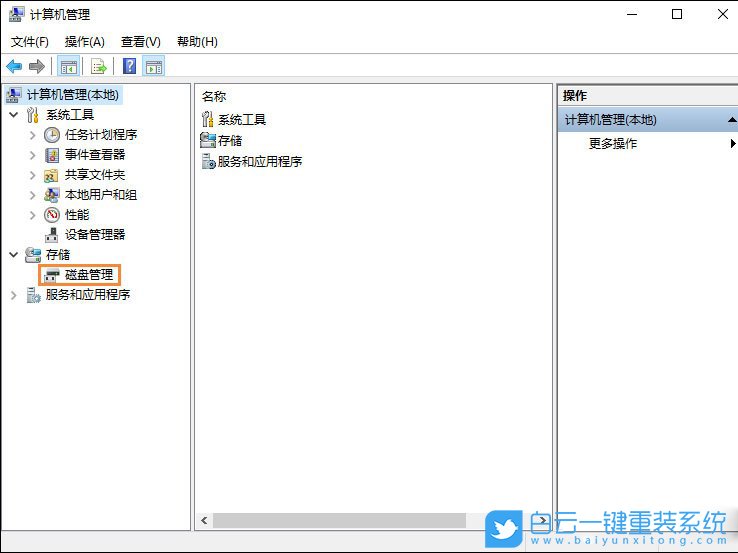
Task: Click the 服务和应用程序 icon in center list
Action: coord(208,161)
